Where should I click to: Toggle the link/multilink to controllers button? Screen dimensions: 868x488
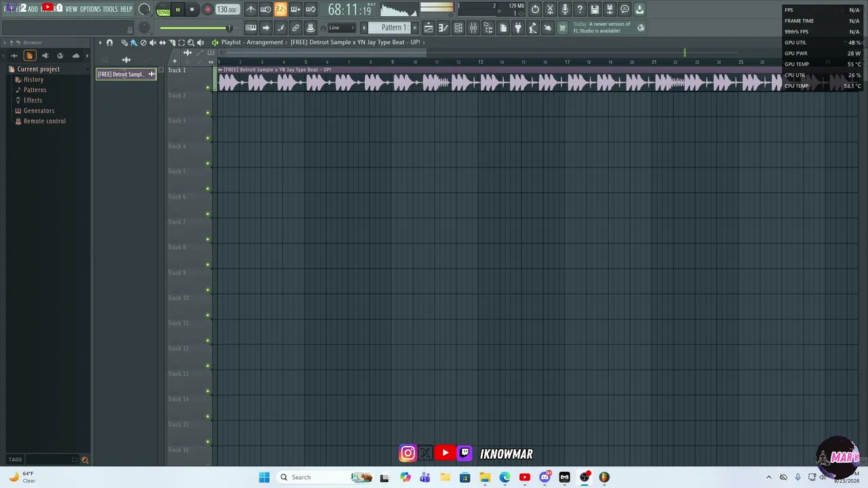(x=296, y=28)
